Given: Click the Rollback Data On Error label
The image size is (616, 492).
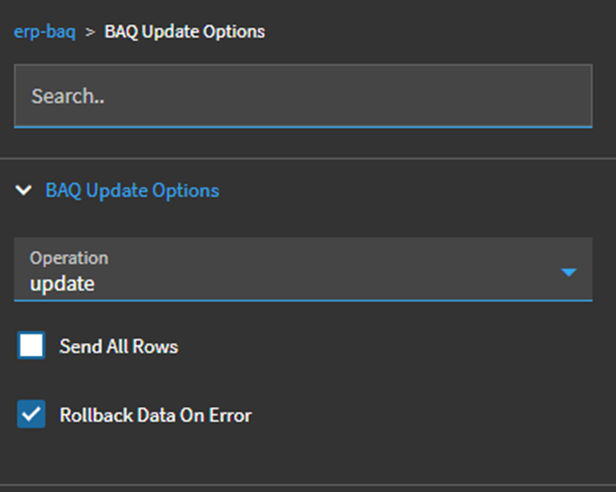Looking at the screenshot, I should coord(155,414).
